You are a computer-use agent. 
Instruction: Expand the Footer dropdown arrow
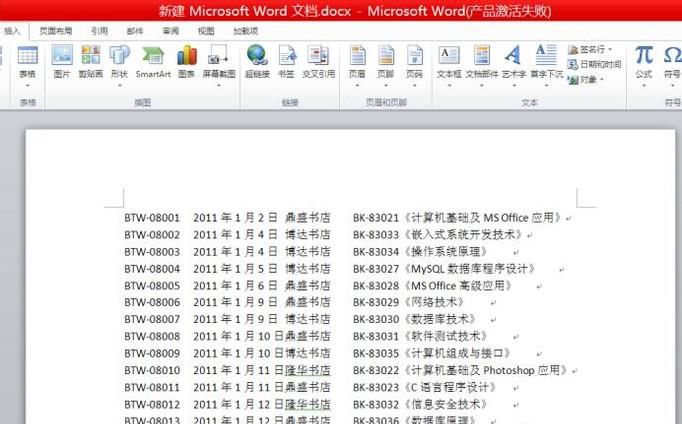coord(386,86)
